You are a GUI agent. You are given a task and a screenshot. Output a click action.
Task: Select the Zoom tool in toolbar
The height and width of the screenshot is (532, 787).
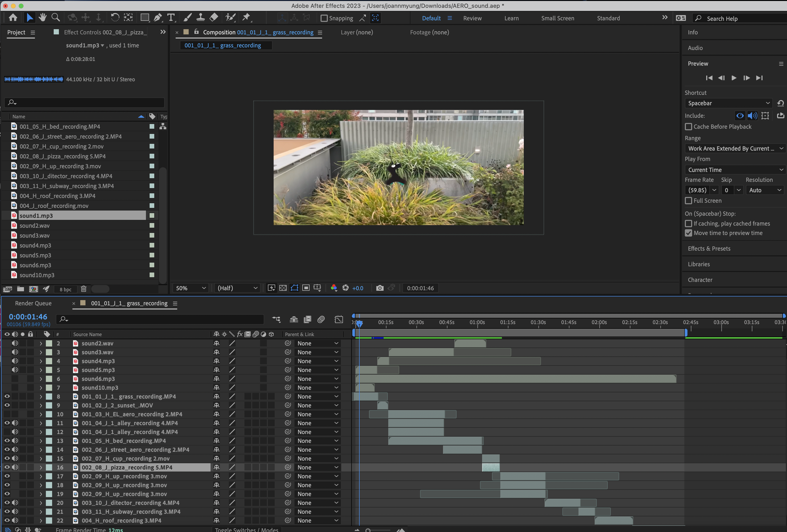[x=56, y=18]
